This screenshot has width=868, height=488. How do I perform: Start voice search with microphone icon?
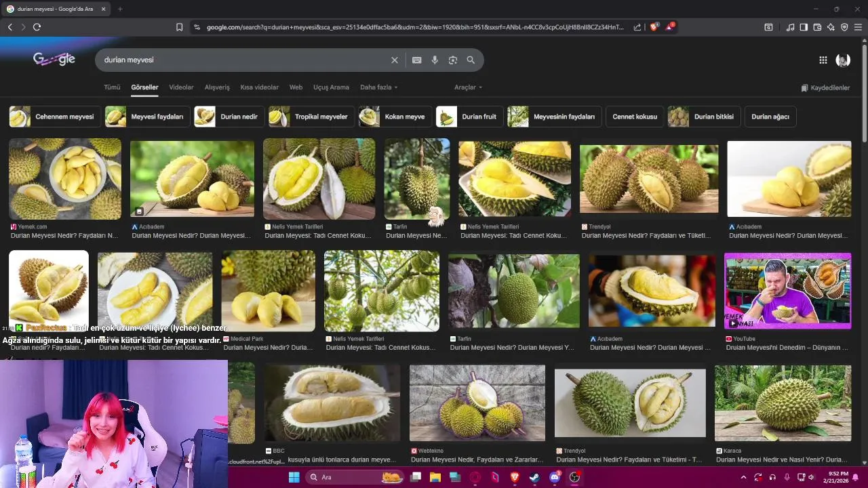(x=435, y=60)
